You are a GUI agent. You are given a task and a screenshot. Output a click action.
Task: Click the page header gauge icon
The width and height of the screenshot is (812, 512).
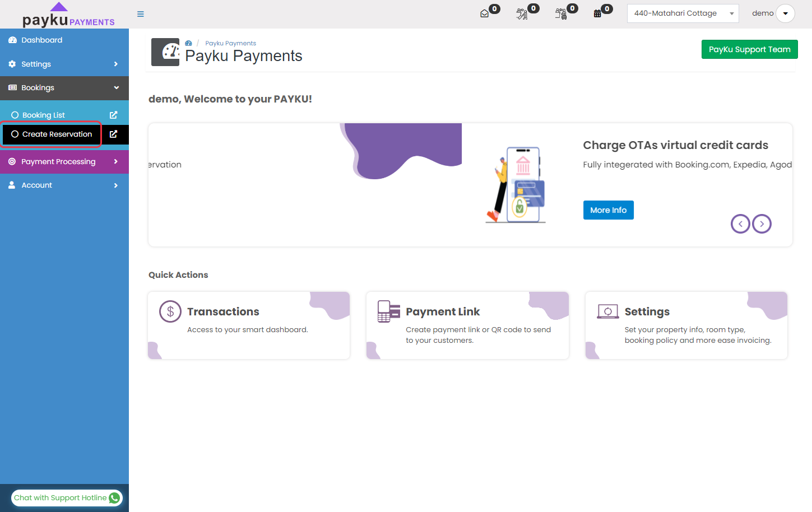click(165, 52)
